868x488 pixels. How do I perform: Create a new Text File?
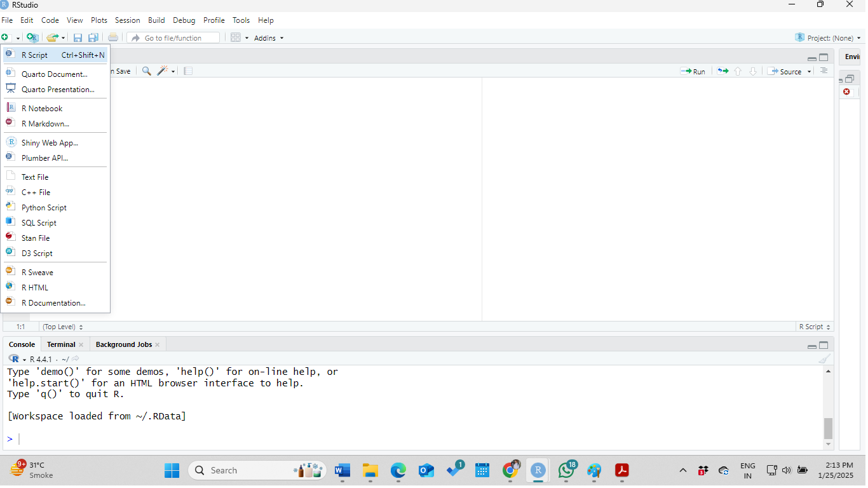(x=56, y=177)
